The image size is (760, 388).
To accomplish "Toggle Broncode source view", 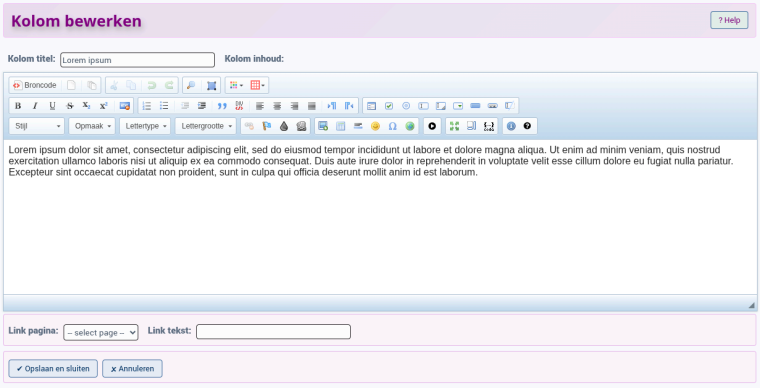I will pos(35,85).
